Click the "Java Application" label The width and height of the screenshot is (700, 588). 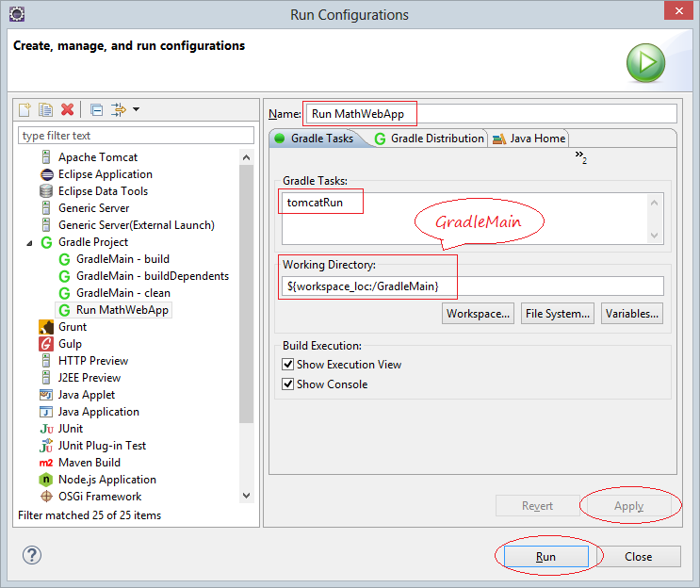(99, 412)
